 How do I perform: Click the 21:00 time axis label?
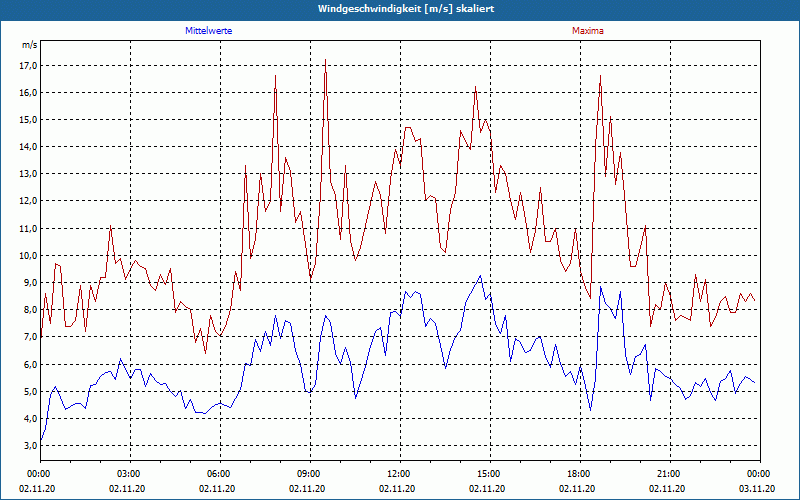coord(667,474)
